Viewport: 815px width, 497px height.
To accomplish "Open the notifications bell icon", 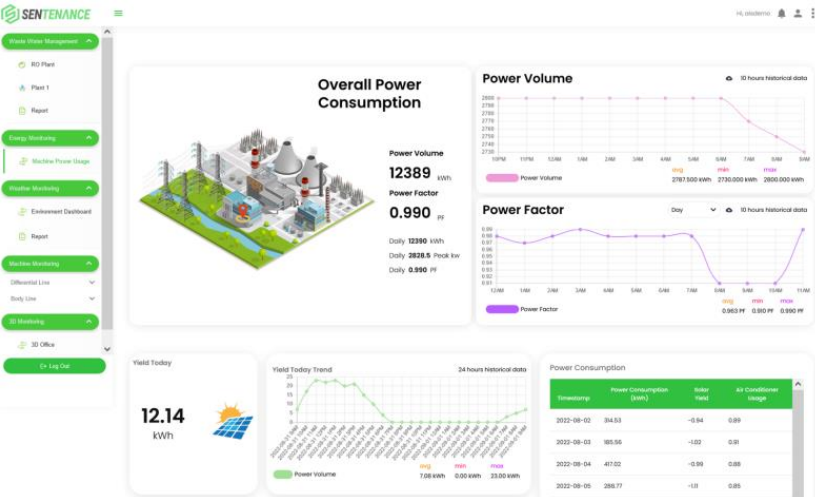I will click(781, 14).
